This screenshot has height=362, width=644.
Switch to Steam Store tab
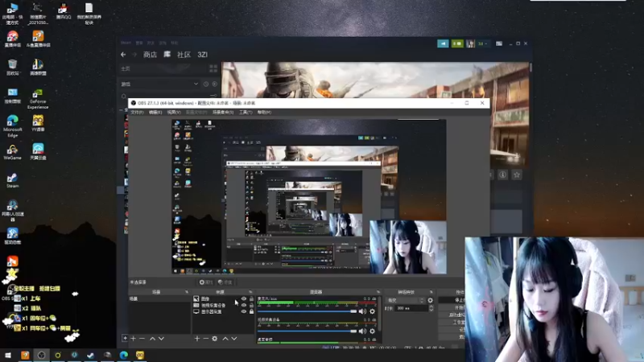tap(150, 55)
